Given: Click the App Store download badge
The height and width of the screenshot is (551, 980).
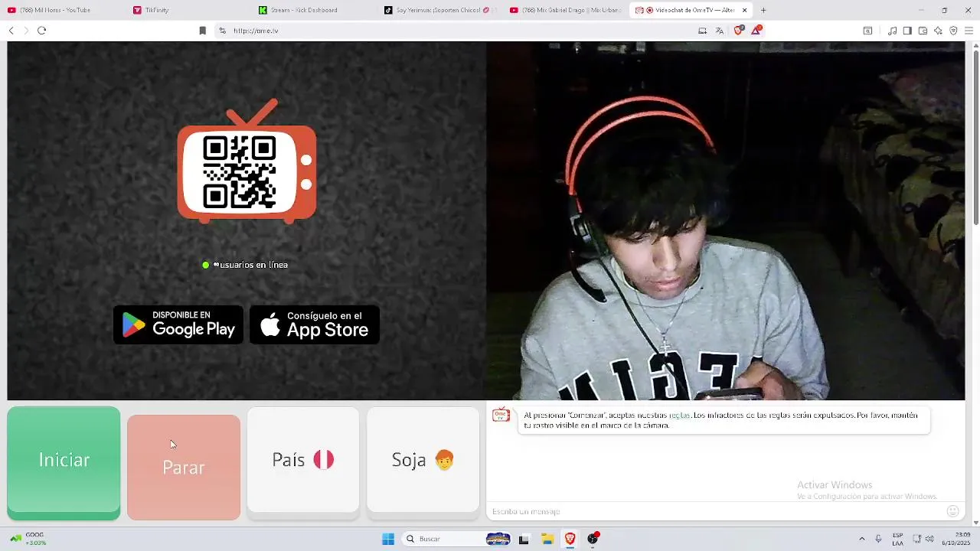Looking at the screenshot, I should click(x=315, y=324).
